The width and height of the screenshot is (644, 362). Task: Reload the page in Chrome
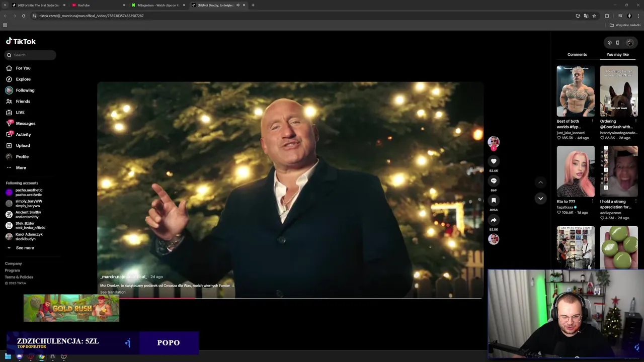[23, 16]
